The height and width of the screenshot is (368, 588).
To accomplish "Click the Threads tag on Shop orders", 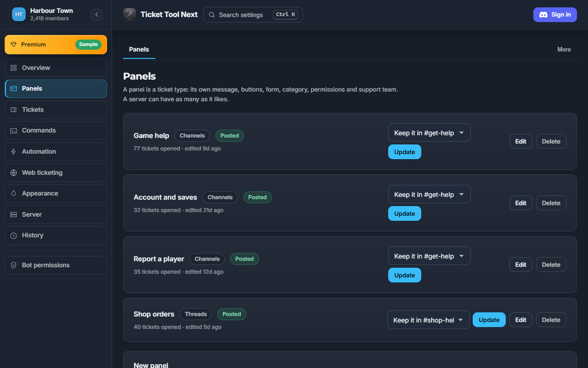I will click(x=196, y=314).
